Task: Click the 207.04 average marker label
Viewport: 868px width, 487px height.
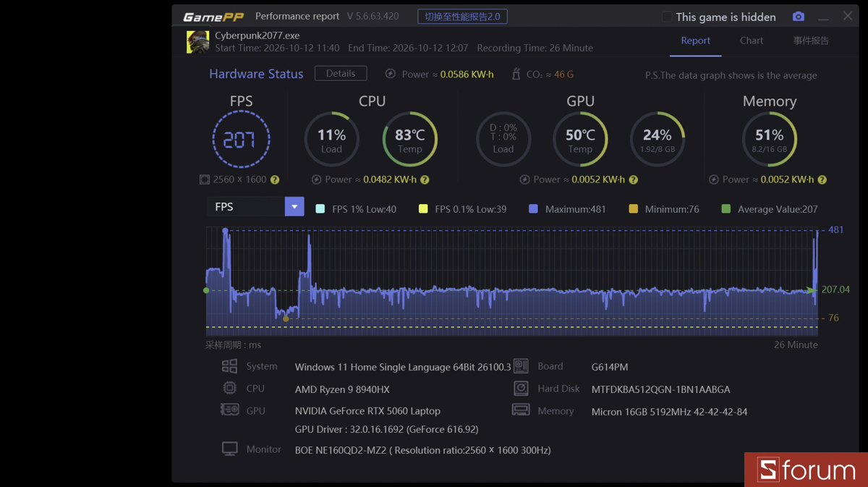Action: tap(835, 289)
